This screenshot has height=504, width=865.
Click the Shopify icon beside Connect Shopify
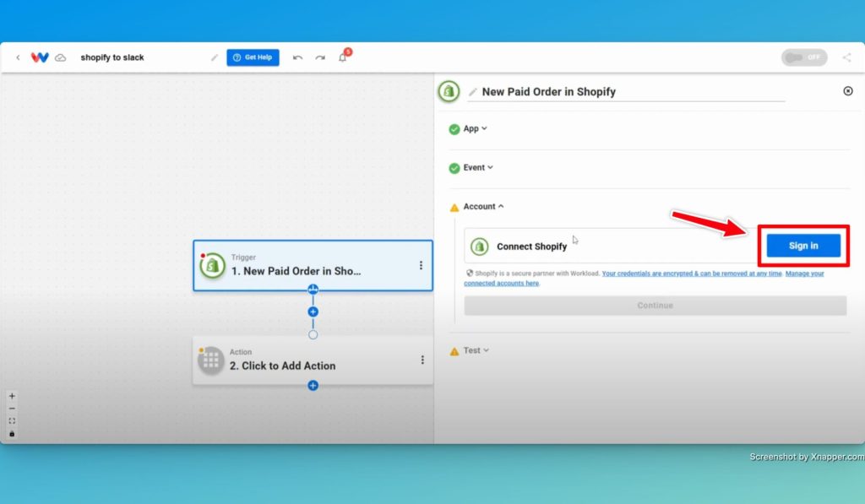(480, 246)
